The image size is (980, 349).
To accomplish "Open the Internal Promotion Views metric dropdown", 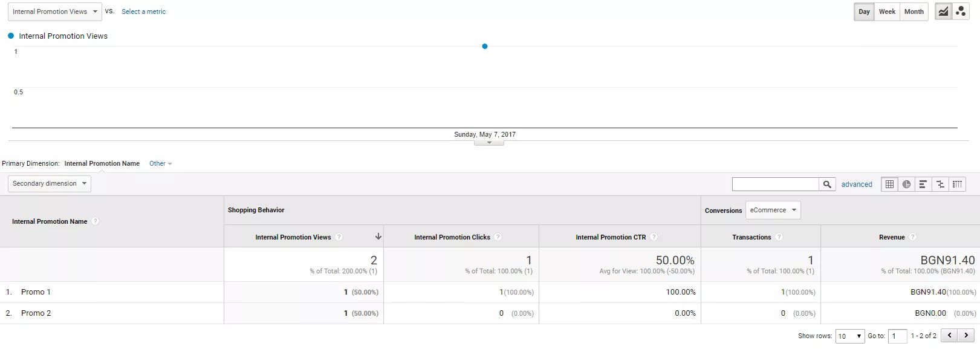I will coord(55,11).
